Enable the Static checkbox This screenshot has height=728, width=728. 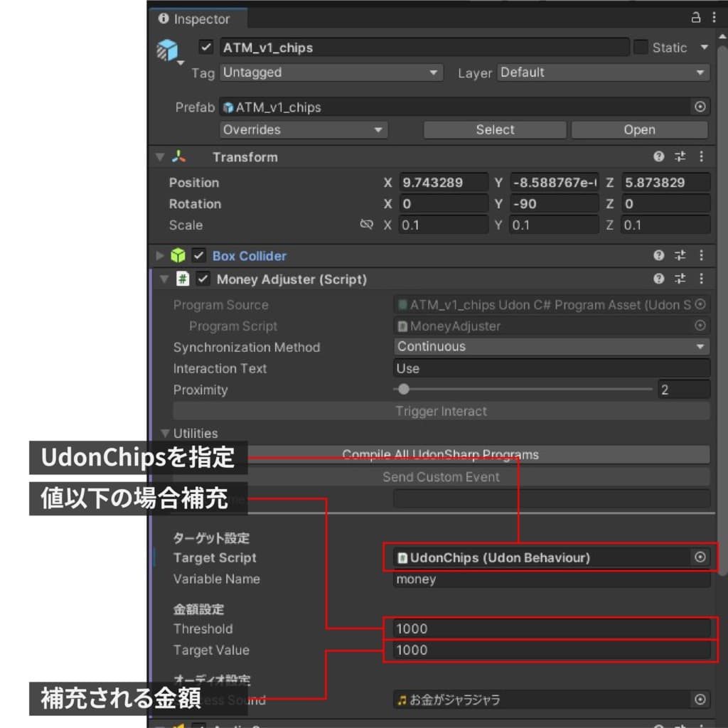click(641, 48)
